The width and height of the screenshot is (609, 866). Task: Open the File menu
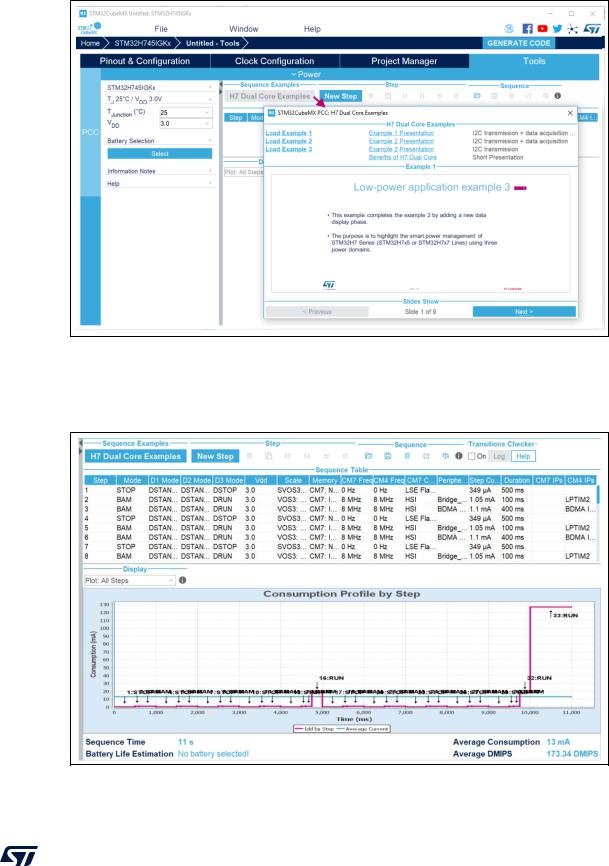[x=161, y=29]
